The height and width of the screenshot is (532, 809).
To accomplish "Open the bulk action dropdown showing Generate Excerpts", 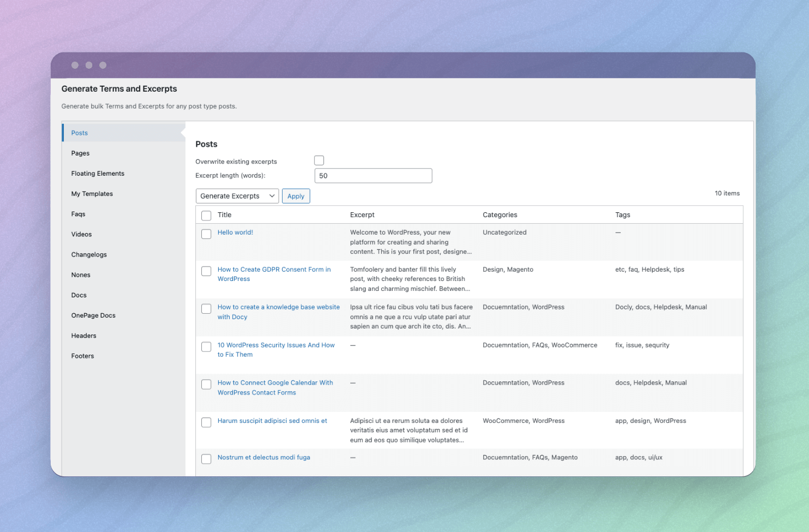I will pos(237,195).
